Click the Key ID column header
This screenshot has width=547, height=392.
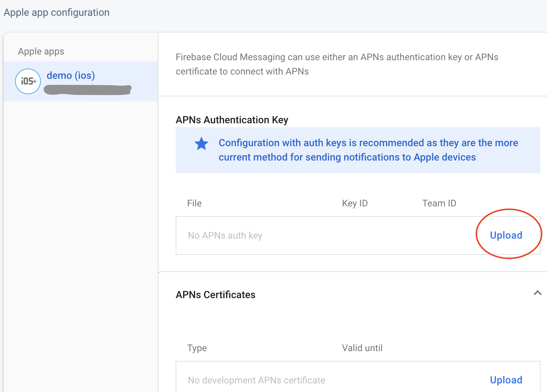(355, 203)
